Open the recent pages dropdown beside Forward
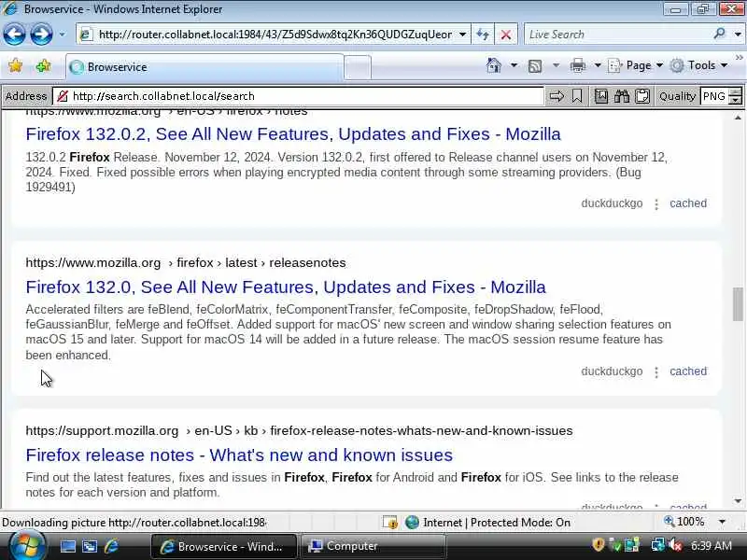 [62, 35]
